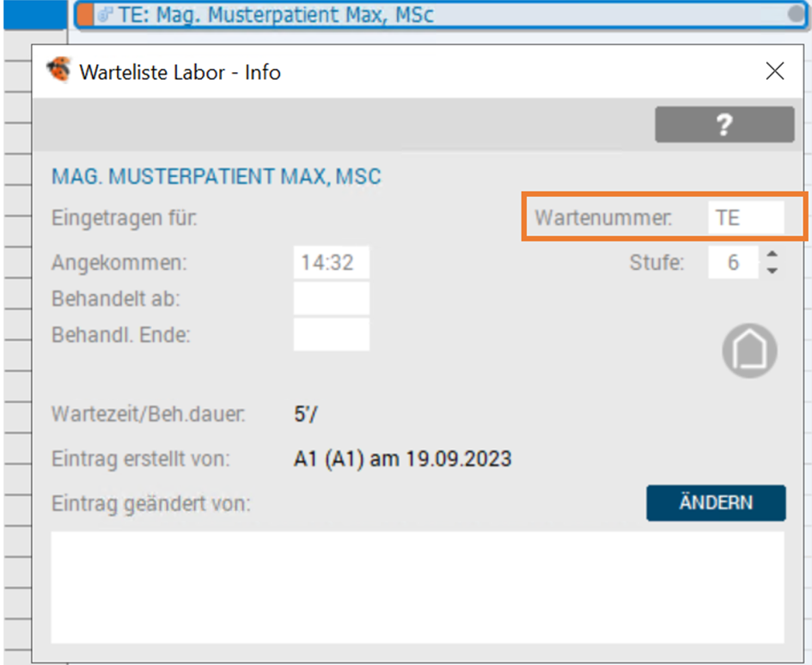Click the dialog title Warteliste Labor - Info

pyautogui.click(x=180, y=72)
